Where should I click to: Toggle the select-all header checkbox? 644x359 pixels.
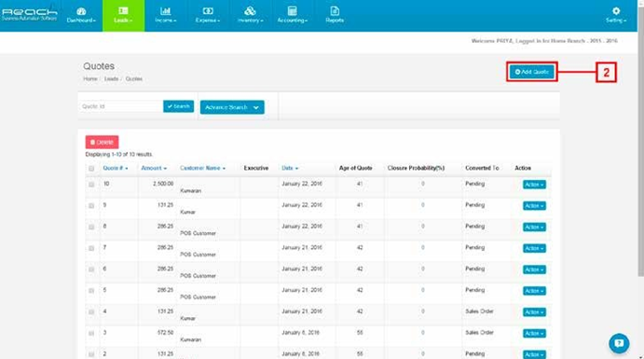91,169
